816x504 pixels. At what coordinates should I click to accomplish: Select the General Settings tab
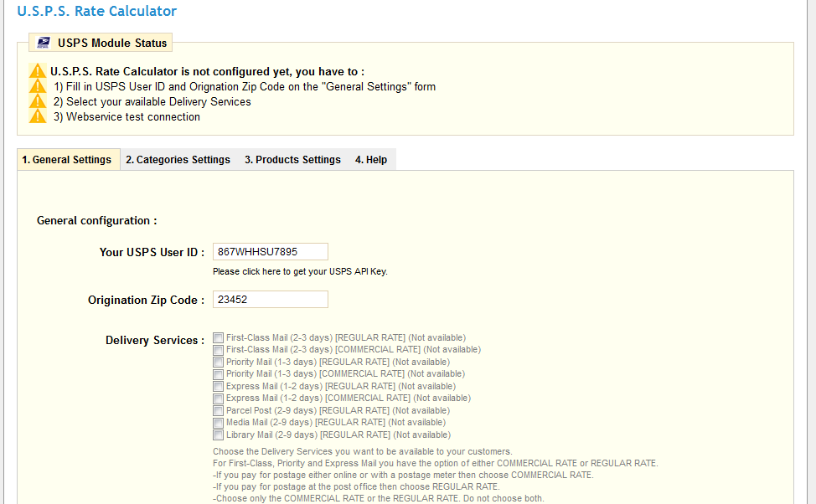(66, 159)
